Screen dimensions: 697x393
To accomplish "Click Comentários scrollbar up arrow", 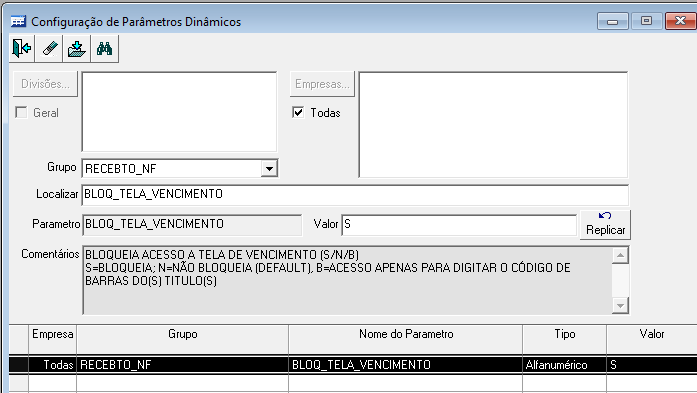I will tap(621, 255).
